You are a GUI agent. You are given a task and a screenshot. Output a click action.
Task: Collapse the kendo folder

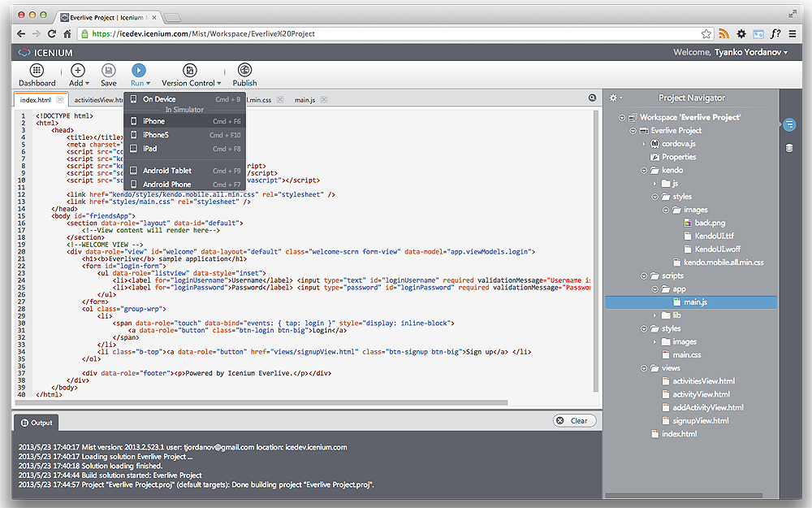pyautogui.click(x=644, y=171)
